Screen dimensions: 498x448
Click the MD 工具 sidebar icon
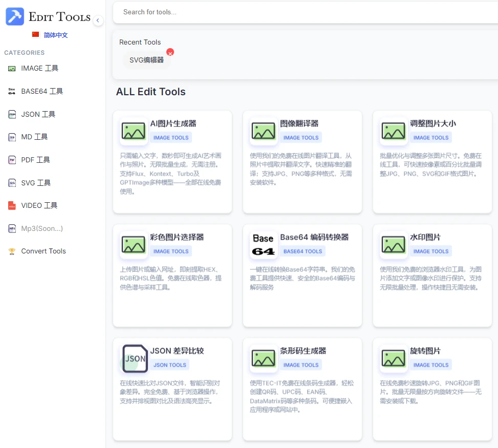(x=12, y=137)
